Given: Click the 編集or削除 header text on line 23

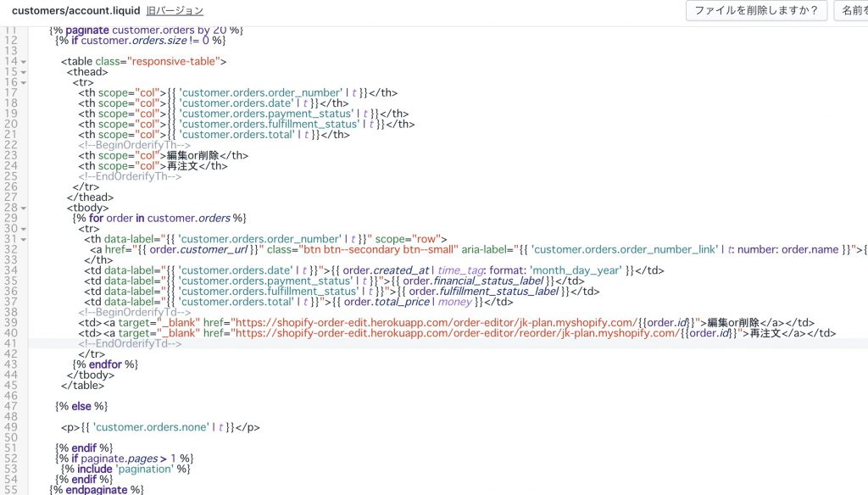Looking at the screenshot, I should click(192, 156).
